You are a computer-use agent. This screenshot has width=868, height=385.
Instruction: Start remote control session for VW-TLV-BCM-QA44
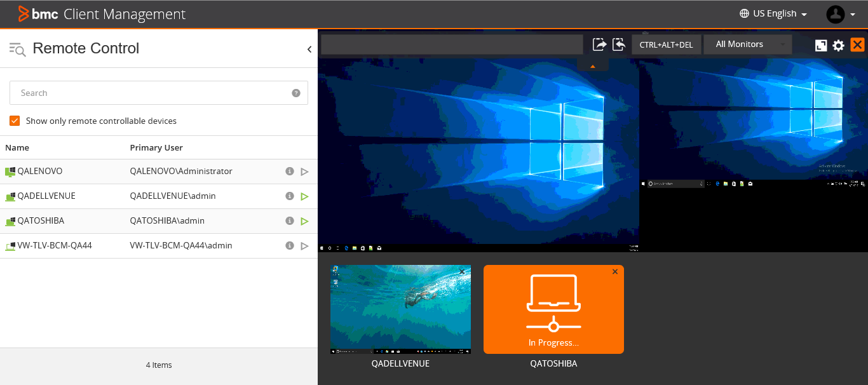[304, 245]
